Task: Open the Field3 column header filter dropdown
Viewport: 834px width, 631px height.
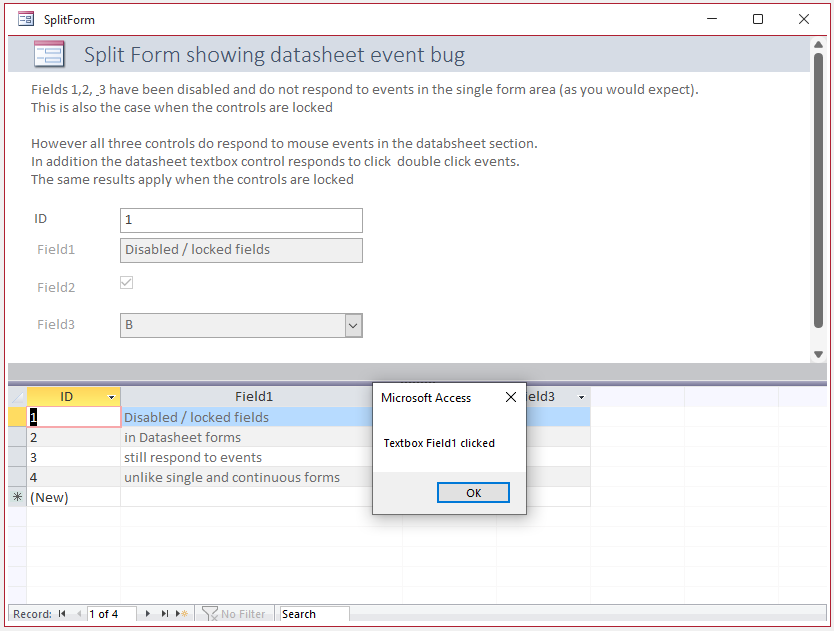Action: click(x=581, y=397)
